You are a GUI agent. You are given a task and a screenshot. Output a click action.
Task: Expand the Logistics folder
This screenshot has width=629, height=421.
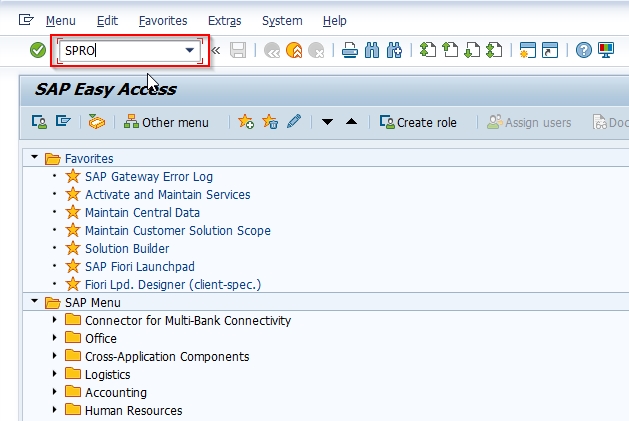pyautogui.click(x=55, y=374)
